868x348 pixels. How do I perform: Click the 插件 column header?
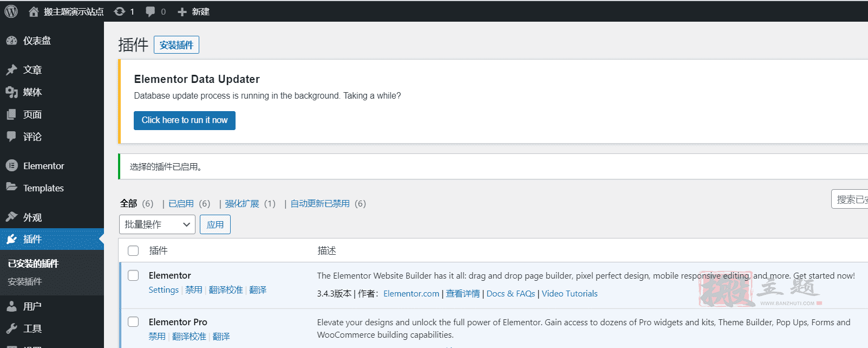pos(159,250)
